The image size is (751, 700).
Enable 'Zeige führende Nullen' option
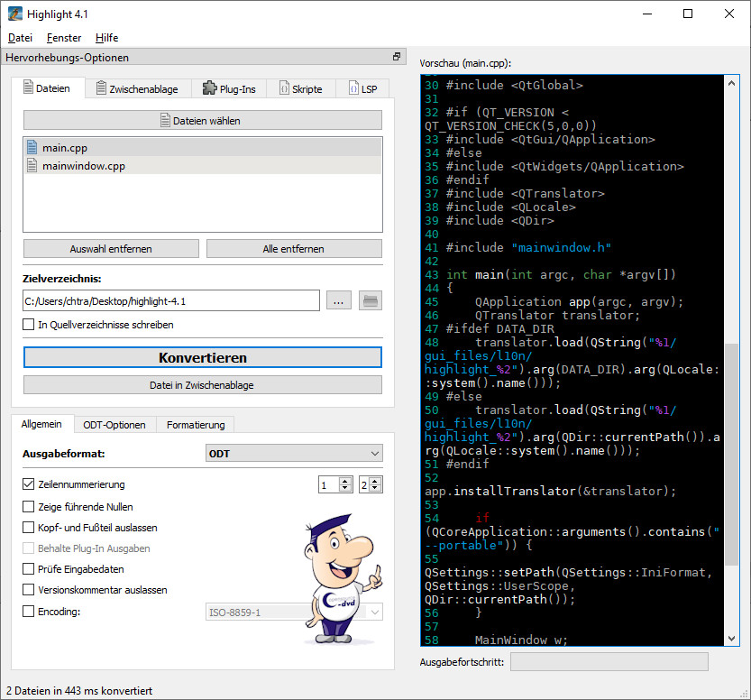(29, 506)
